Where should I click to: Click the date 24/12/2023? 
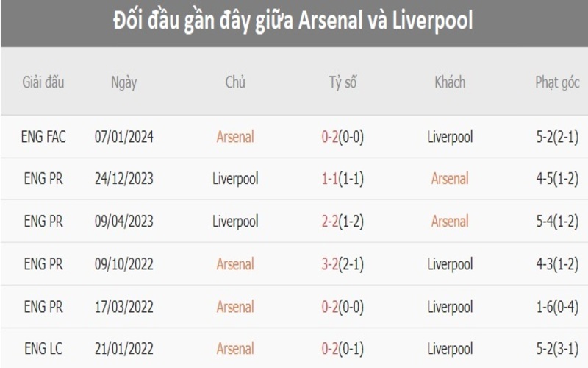tap(124, 179)
